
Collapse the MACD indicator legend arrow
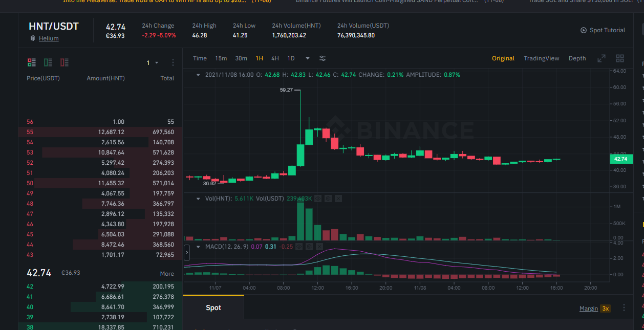199,247
